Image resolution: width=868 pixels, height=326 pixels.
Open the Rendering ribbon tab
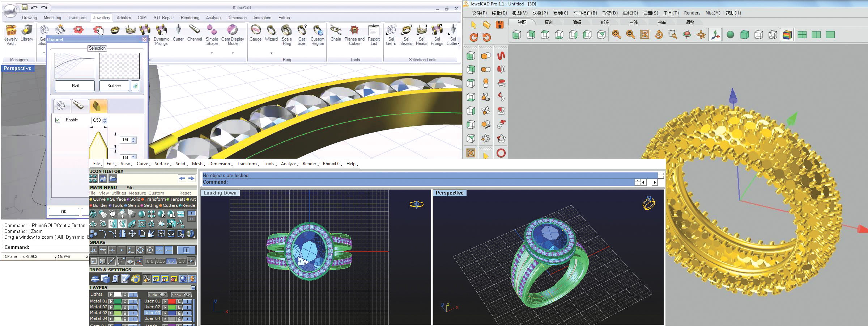[190, 18]
